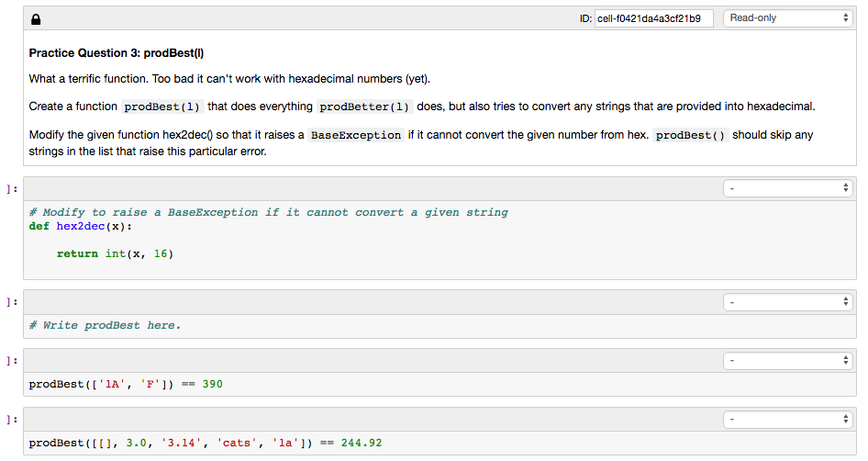Viewport: 868px width, 461px height.
Task: Open the cell type dropdown above the hex2dec code cell
Action: click(788, 188)
